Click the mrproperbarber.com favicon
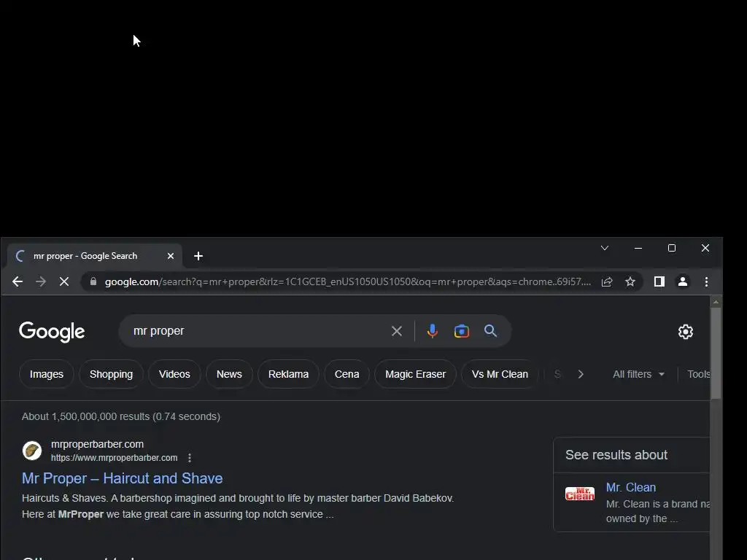 tap(32, 451)
